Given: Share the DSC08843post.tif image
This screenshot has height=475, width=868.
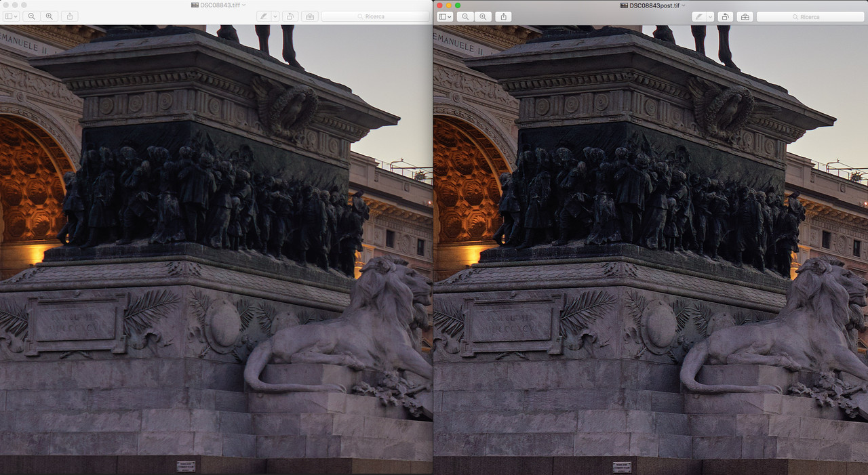Looking at the screenshot, I should pos(503,16).
